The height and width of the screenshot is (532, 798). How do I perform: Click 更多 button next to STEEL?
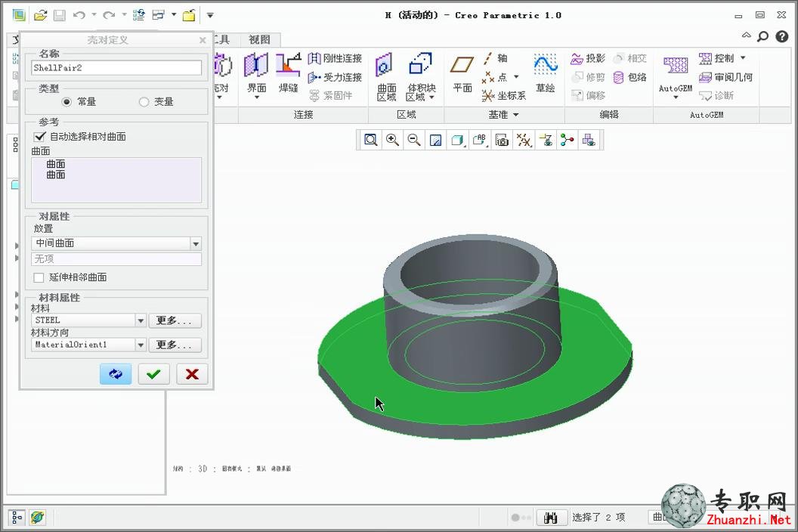[x=175, y=320]
